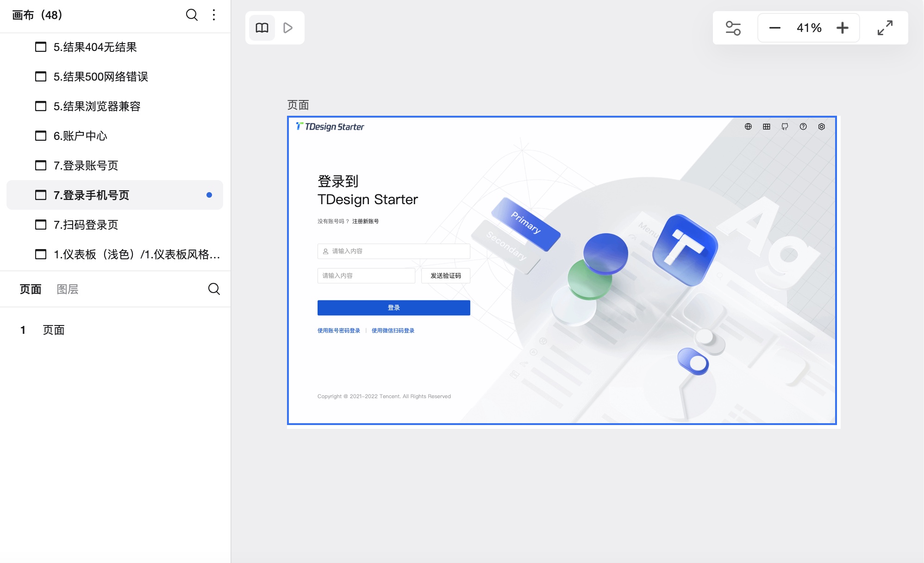The image size is (924, 563).
Task: Open the display settings sliders icon
Action: [733, 28]
